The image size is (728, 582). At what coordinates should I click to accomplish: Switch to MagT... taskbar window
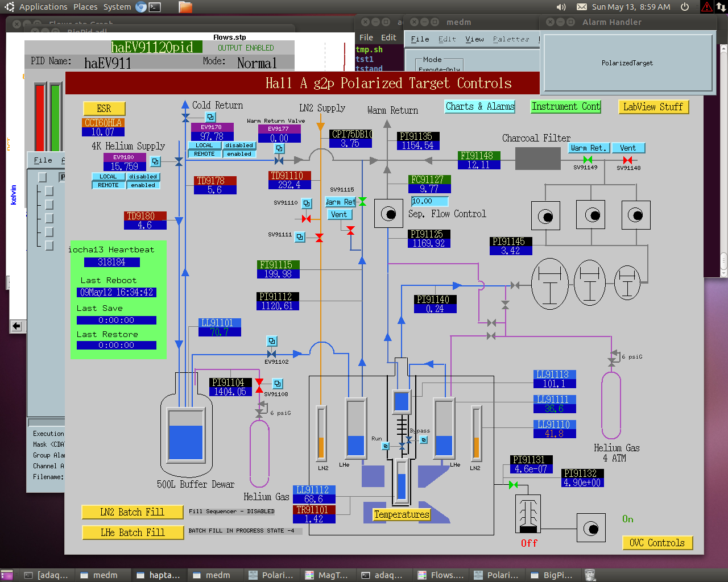pos(327,575)
